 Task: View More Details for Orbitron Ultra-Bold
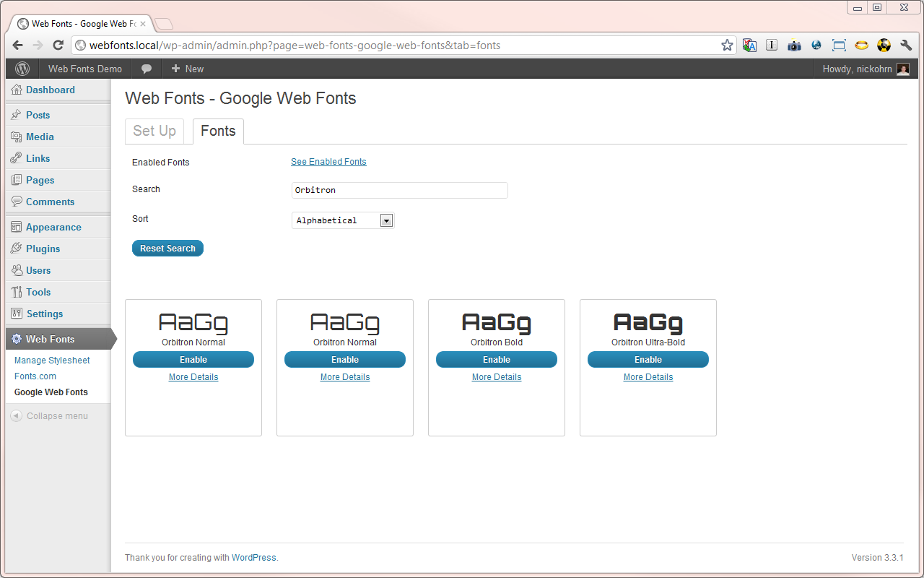point(648,377)
